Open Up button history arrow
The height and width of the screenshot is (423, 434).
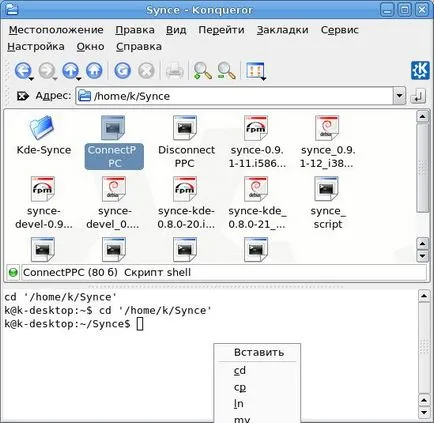coord(79,79)
